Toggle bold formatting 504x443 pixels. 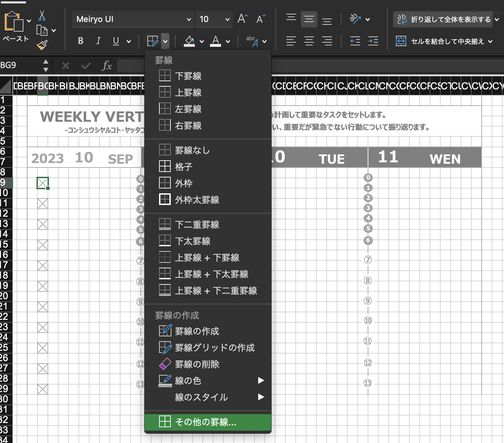81,41
